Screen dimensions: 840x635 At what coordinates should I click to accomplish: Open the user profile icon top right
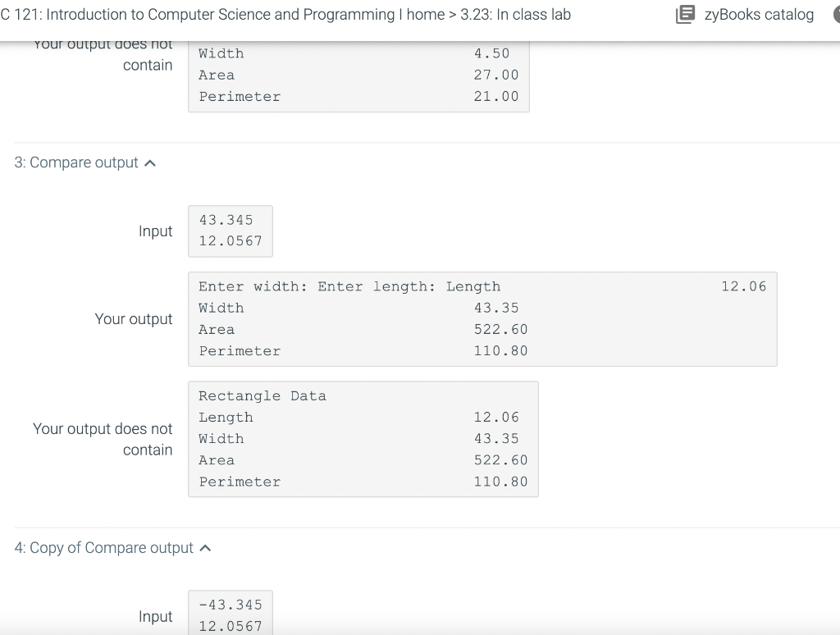[x=835, y=14]
